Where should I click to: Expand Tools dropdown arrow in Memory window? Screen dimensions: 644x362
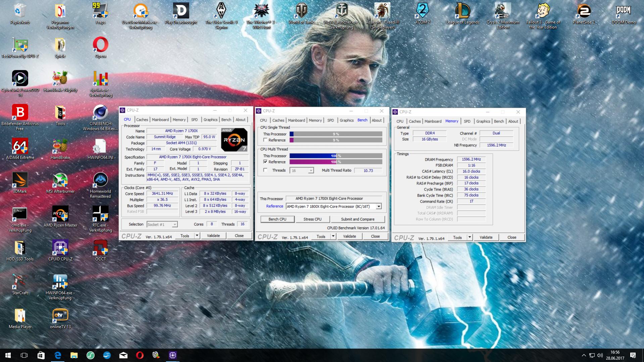pos(470,238)
